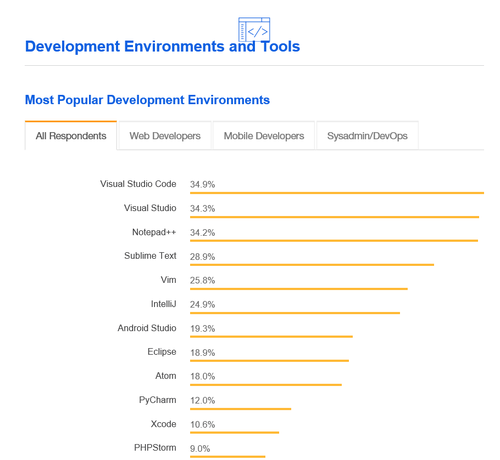
Task: Click the Notepad++ label
Action: click(x=154, y=232)
